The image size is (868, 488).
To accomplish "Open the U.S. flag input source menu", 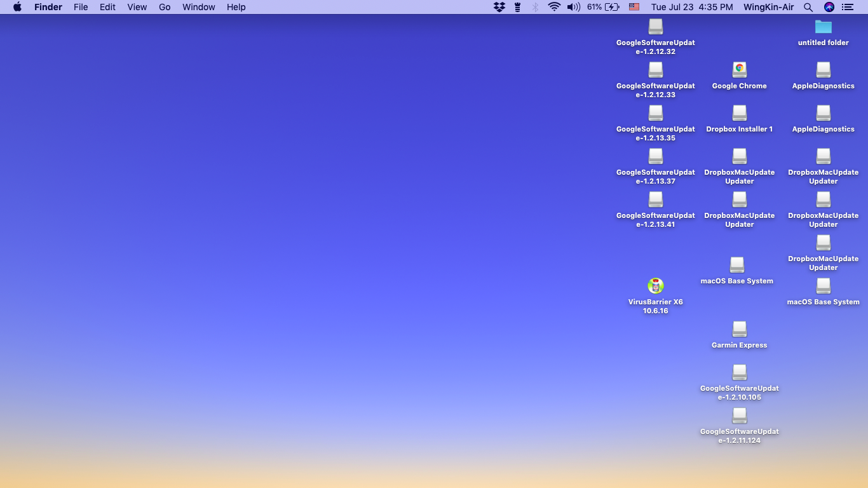I will (x=634, y=7).
